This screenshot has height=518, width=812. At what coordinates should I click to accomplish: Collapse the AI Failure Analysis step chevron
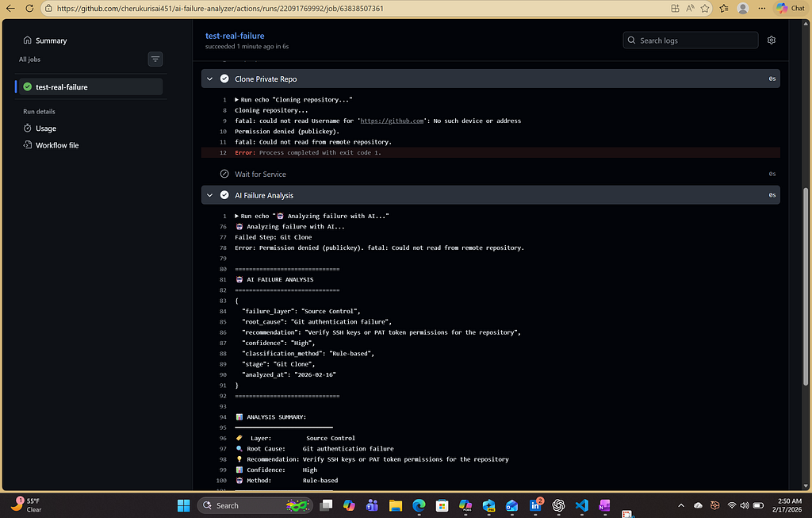(209, 195)
